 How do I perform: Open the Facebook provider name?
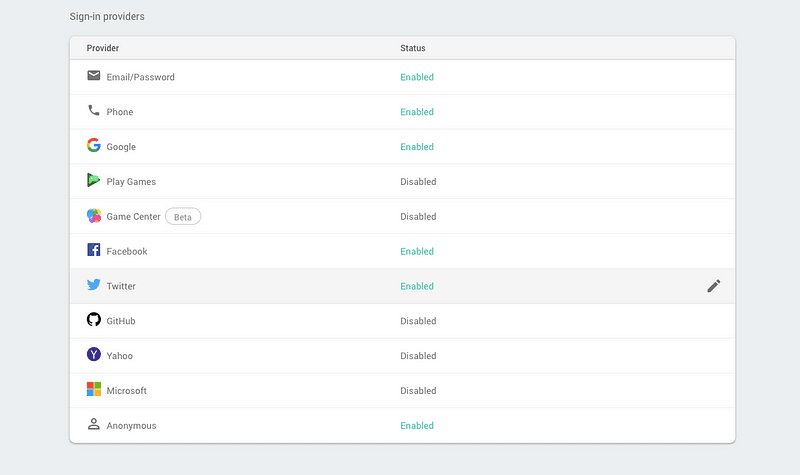(x=127, y=252)
